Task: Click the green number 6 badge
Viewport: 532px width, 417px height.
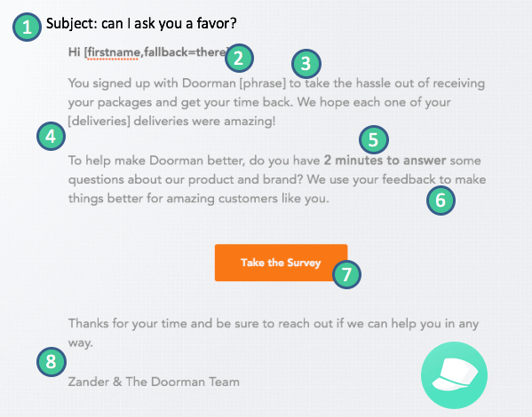Action: click(x=441, y=201)
